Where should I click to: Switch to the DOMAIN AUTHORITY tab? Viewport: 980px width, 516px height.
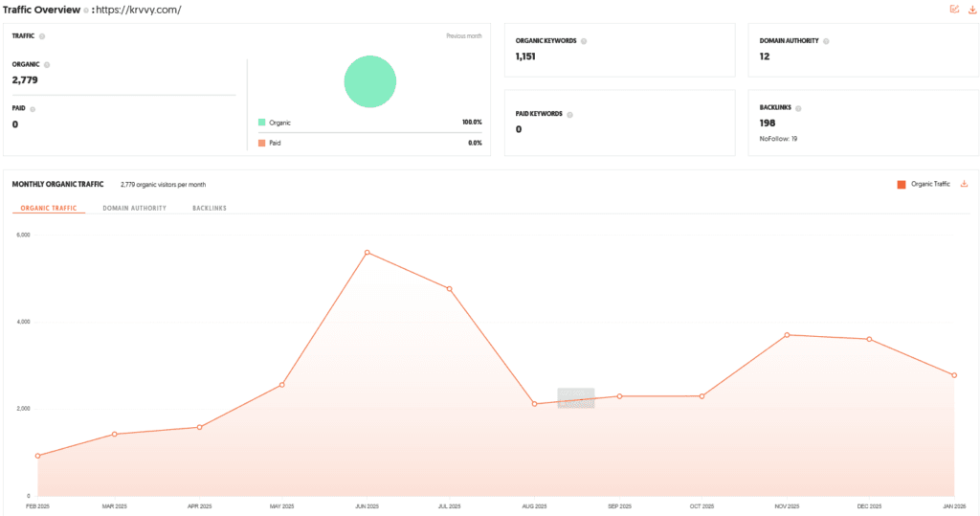pos(134,209)
